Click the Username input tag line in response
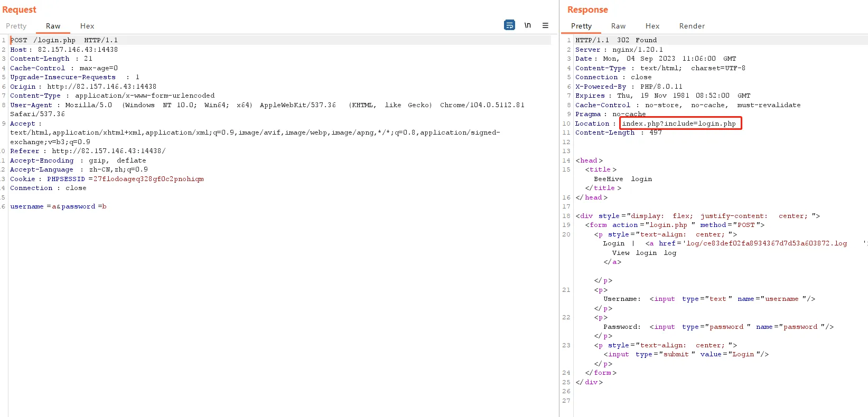The image size is (868, 417). click(710, 299)
